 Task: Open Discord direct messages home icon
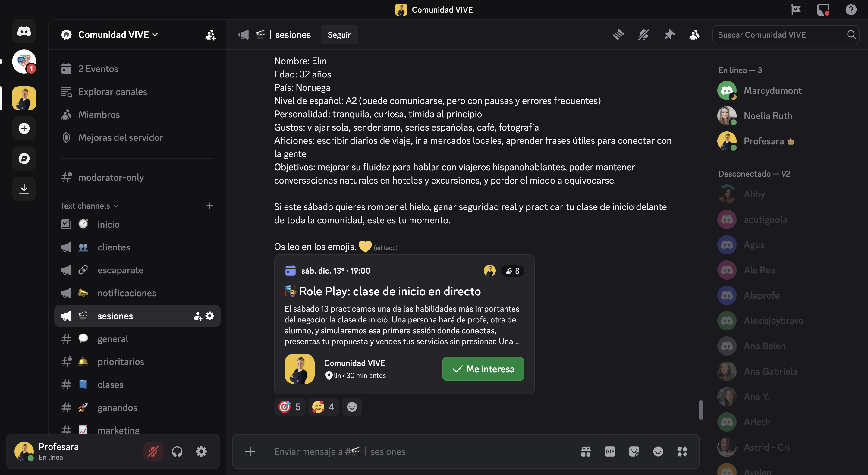(24, 32)
